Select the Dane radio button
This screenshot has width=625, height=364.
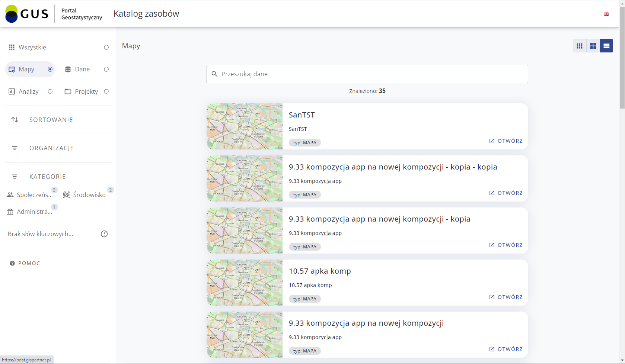106,70
